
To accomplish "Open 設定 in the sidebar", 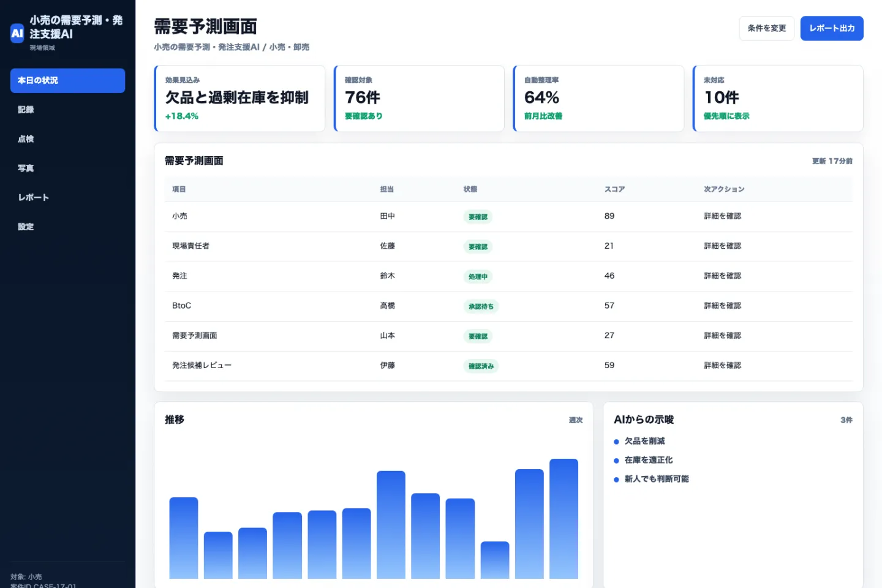I will pos(67,227).
